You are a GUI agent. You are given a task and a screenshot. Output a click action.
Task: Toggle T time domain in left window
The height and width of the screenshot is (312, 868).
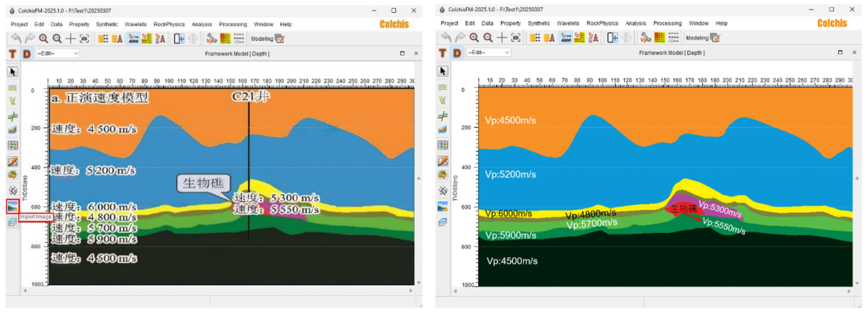point(13,54)
